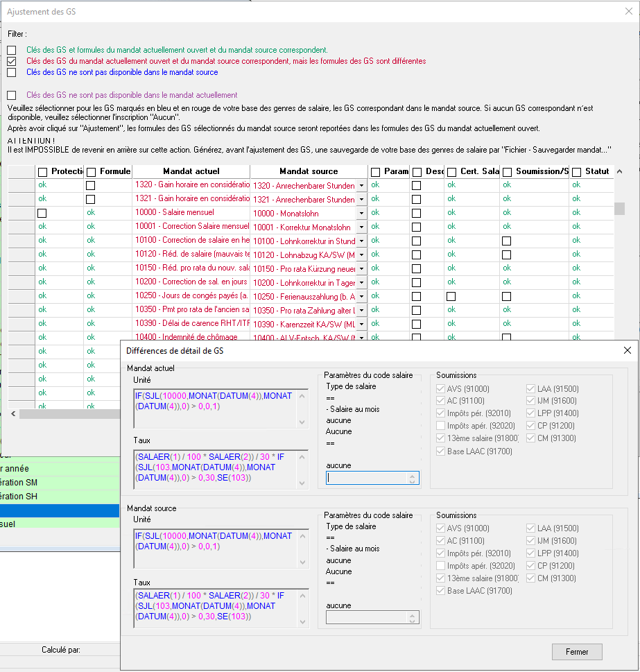Viewport: 640px width, 672px height.
Task: Select row 10001 - Correction Salaire mensuel
Action: [192, 226]
